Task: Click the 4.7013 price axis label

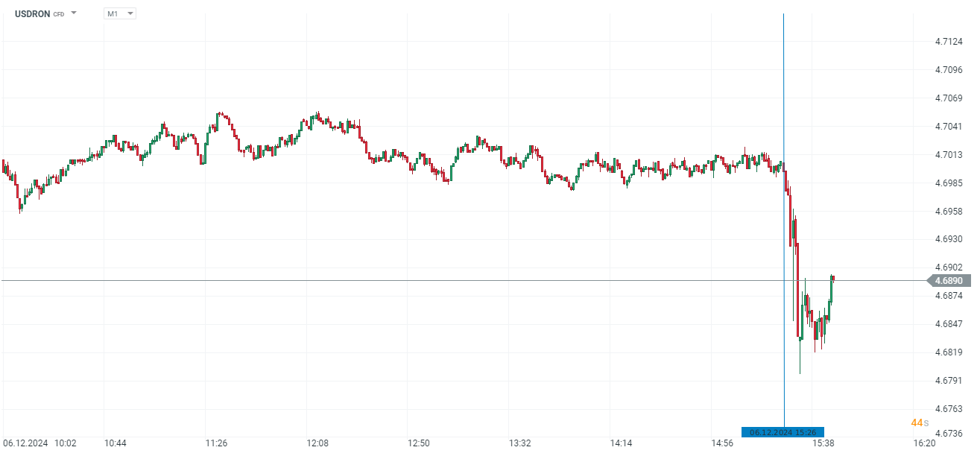Action: tap(948, 155)
